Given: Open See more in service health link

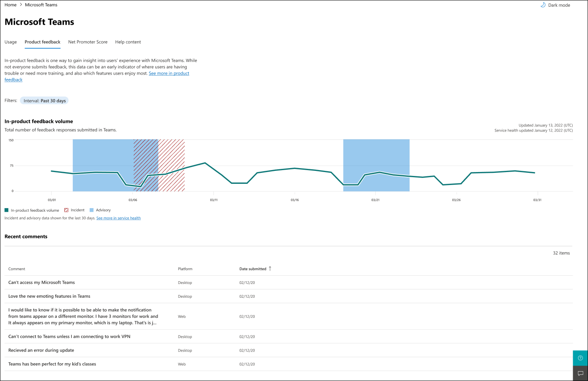Looking at the screenshot, I should (x=118, y=218).
